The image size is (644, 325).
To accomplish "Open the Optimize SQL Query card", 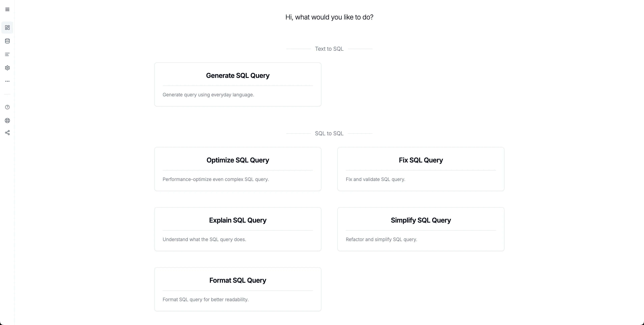I will pyautogui.click(x=237, y=160).
